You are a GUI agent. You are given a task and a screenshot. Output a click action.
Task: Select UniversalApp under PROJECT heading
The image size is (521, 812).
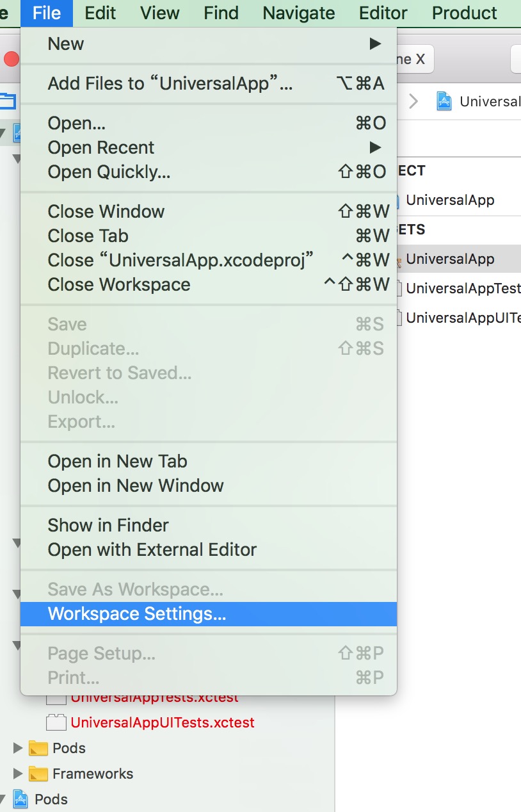tap(450, 200)
